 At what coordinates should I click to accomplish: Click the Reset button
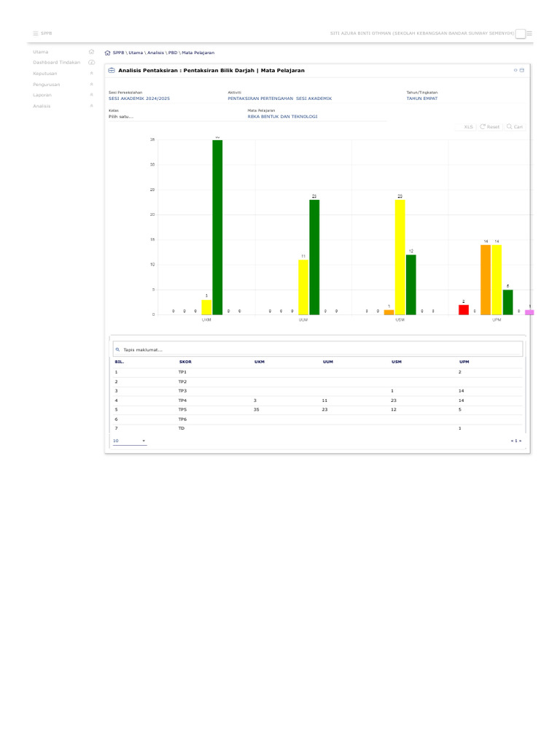click(490, 127)
